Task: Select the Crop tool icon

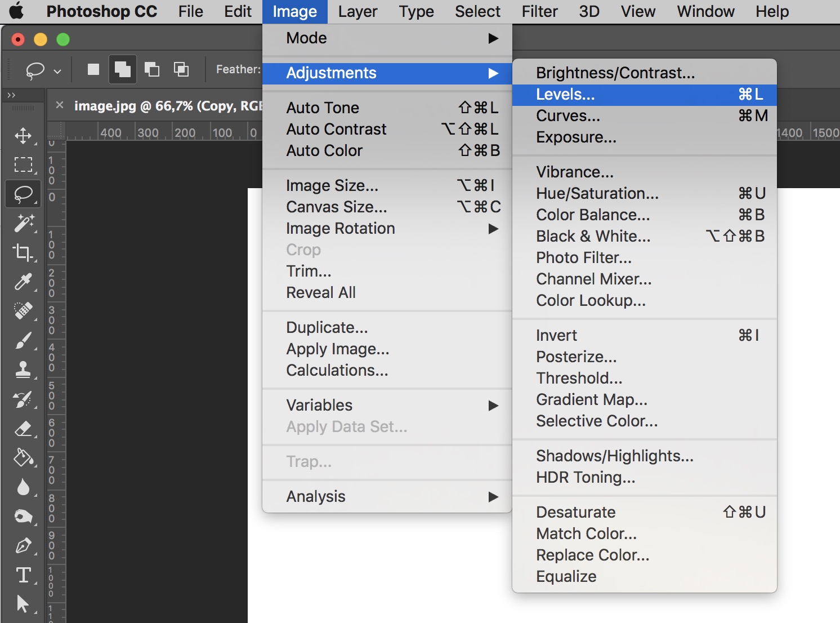Action: pos(23,252)
